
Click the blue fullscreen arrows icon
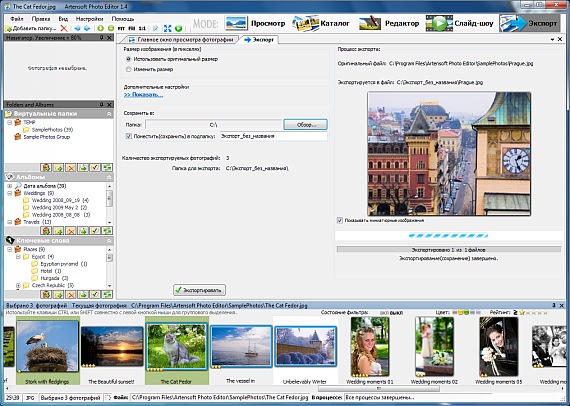click(x=168, y=28)
